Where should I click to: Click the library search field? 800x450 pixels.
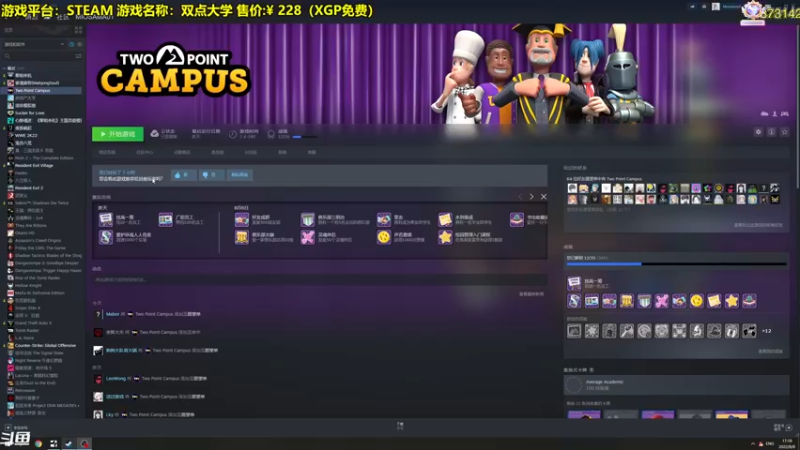pyautogui.click(x=38, y=56)
